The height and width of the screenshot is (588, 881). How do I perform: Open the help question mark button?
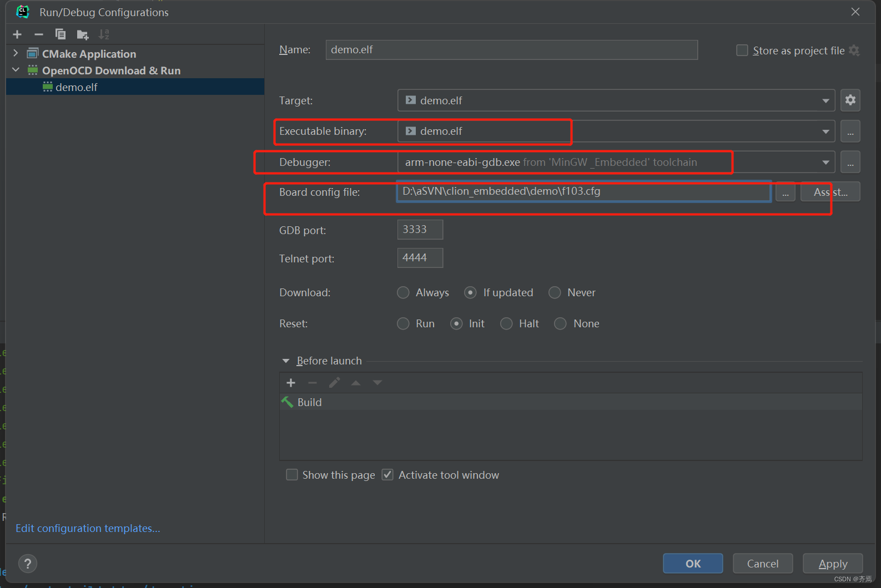[x=28, y=564]
